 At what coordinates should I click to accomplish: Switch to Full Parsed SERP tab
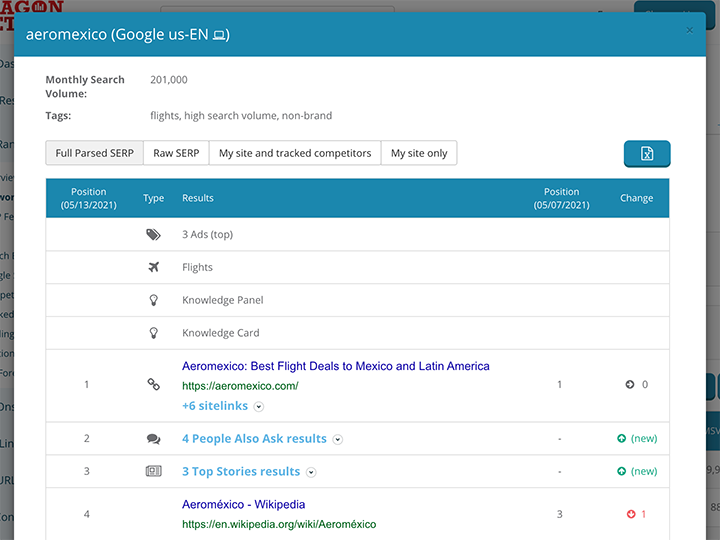click(94, 153)
